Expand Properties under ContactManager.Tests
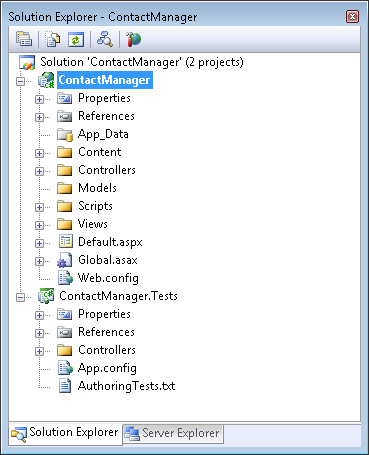The height and width of the screenshot is (455, 369). 39,315
